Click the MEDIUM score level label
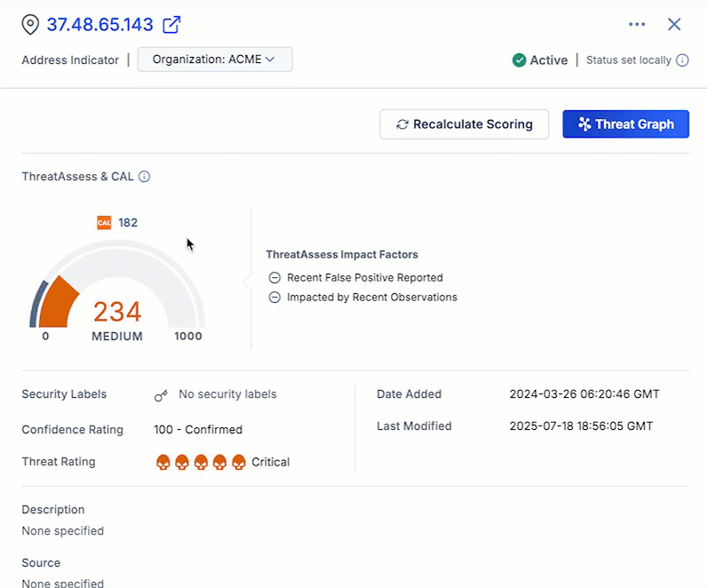 (x=117, y=337)
